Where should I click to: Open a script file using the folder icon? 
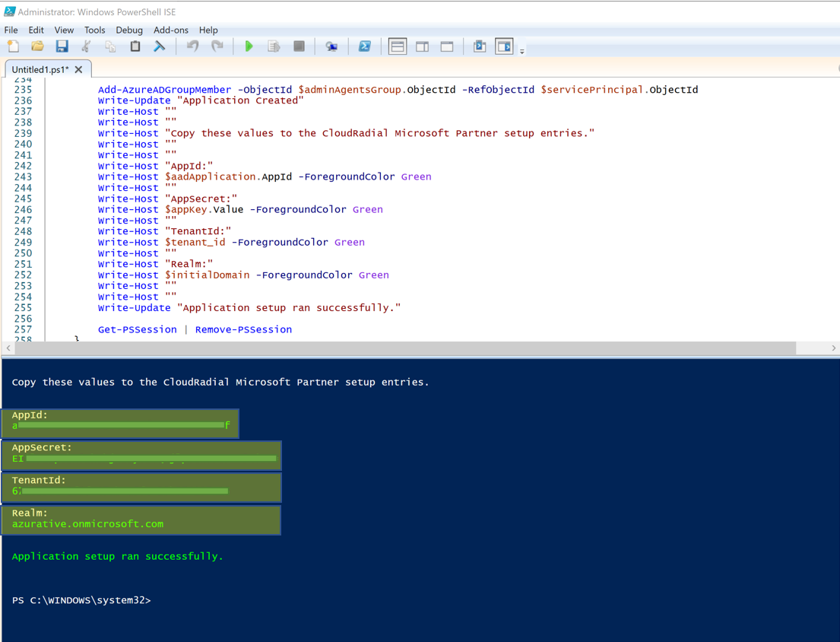pos(37,46)
